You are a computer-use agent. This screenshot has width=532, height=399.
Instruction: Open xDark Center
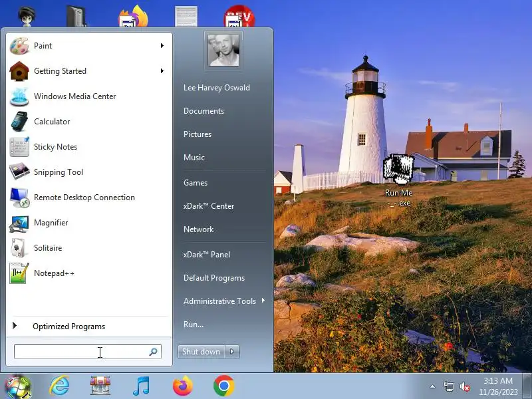click(x=209, y=206)
